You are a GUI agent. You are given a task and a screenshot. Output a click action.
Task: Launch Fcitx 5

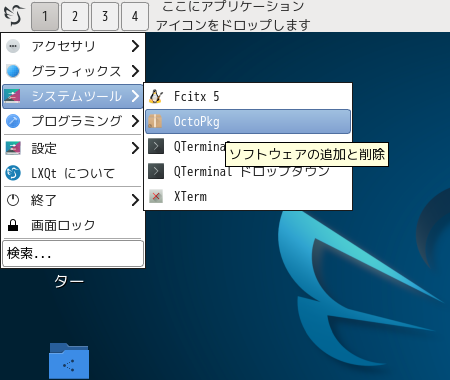click(248, 96)
